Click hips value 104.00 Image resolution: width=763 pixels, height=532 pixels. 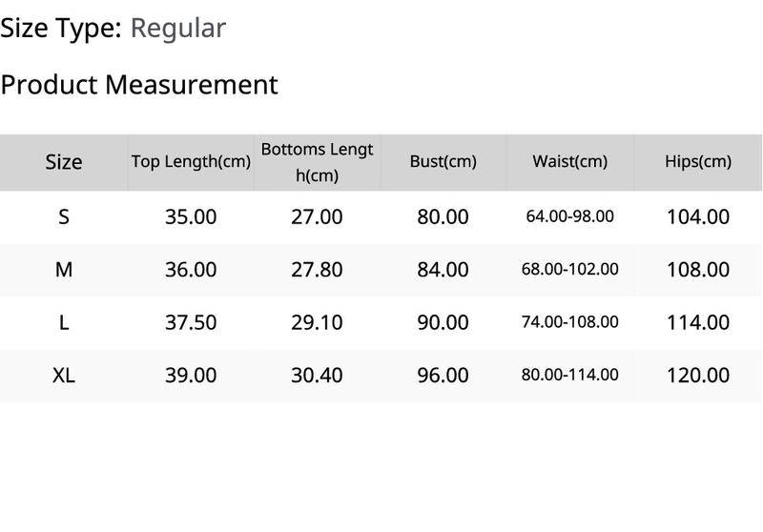(x=697, y=216)
